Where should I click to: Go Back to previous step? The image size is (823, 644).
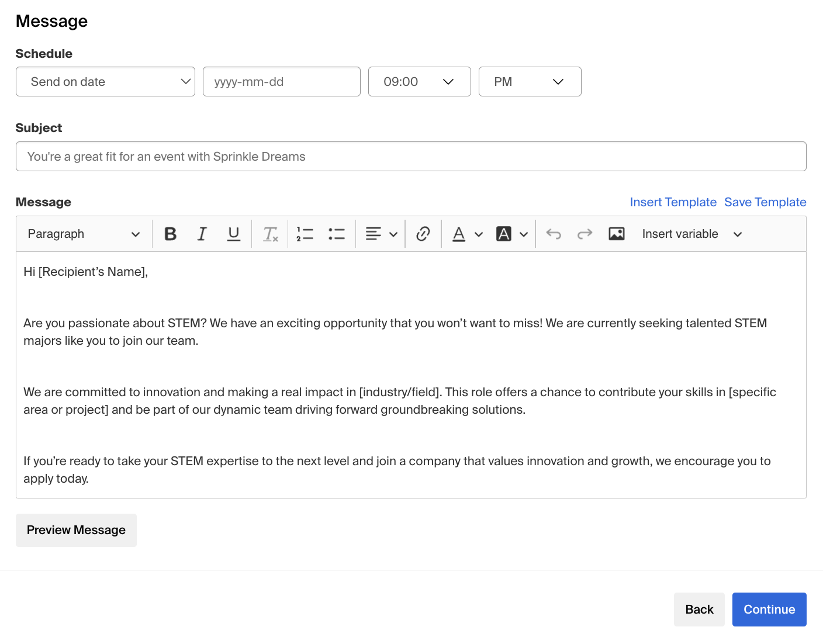coord(699,610)
